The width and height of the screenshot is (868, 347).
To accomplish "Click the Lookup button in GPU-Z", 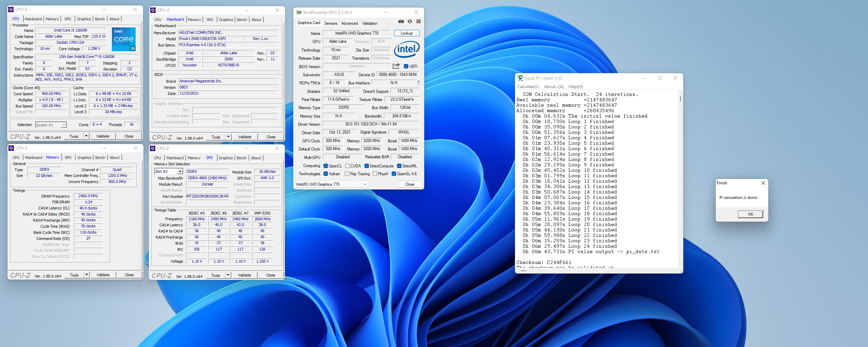I will 407,33.
